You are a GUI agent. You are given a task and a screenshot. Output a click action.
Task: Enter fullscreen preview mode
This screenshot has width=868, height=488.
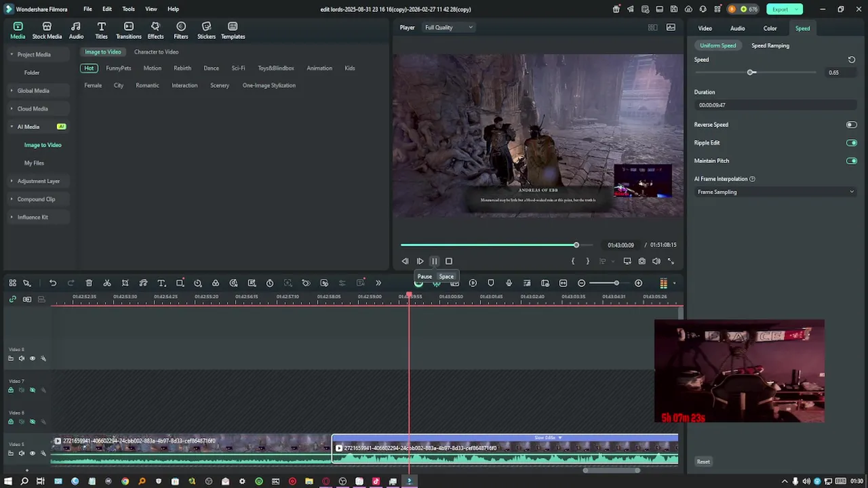[x=671, y=261]
